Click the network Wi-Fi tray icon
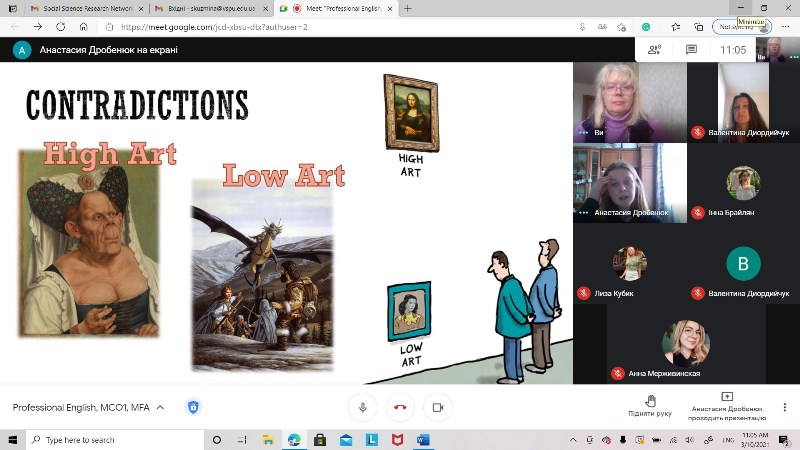Image resolution: width=800 pixels, height=450 pixels. point(673,440)
